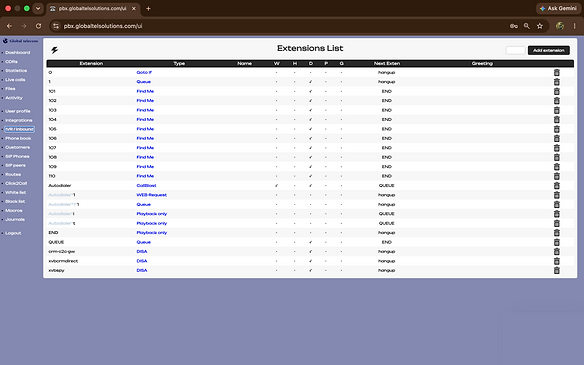This screenshot has width=584, height=365.
Task: Open Click2Call in the sidebar
Action: (16, 184)
